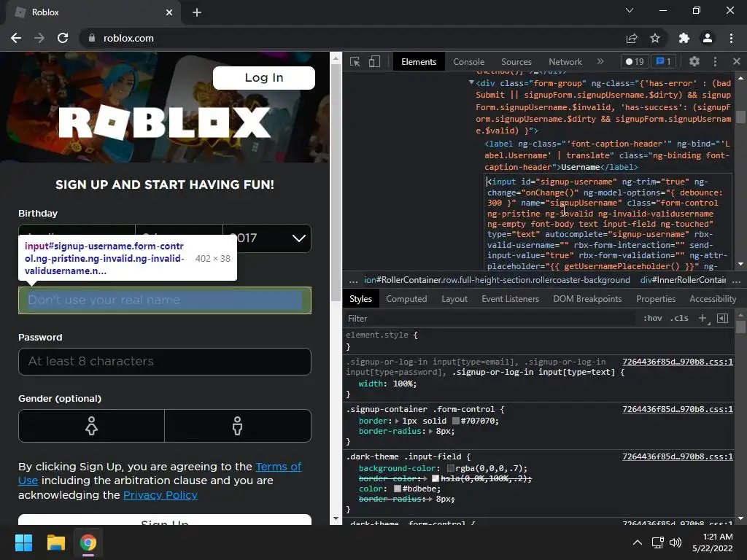
Task: Click the RollerContainer breadcrumb item
Action: pyautogui.click(x=497, y=280)
